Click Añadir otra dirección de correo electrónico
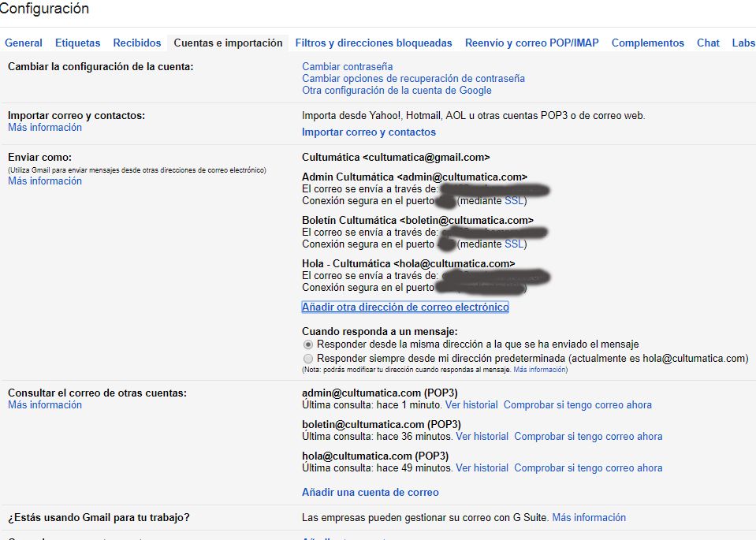756x540 pixels. 405,307
